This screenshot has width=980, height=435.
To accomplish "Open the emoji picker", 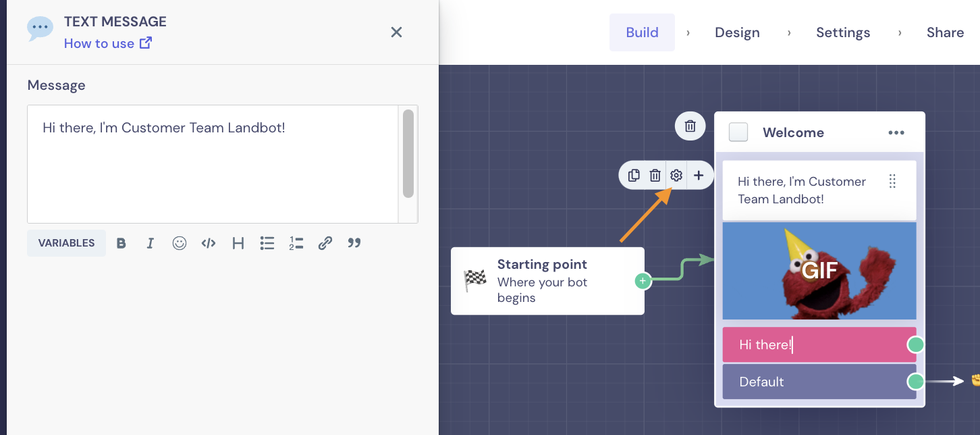I will [180, 243].
